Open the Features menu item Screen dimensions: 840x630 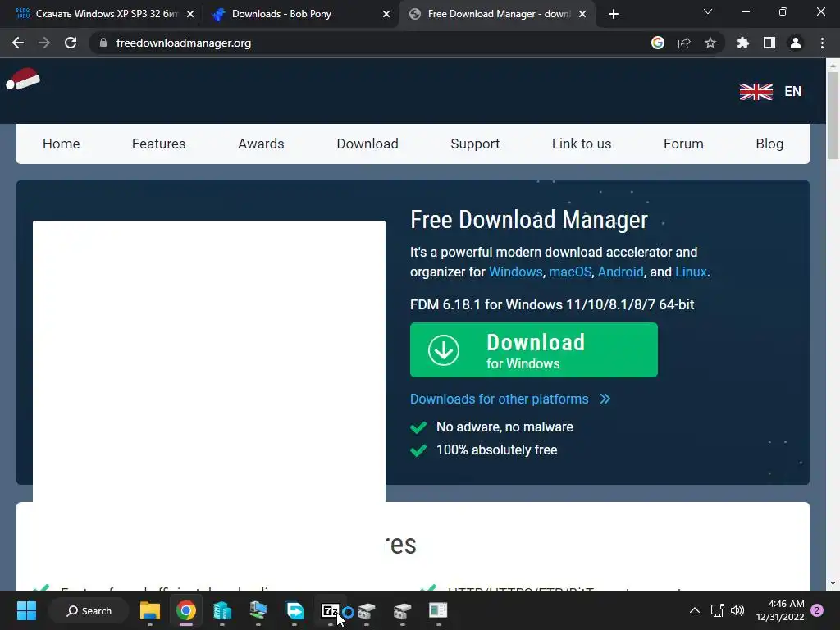tap(158, 144)
